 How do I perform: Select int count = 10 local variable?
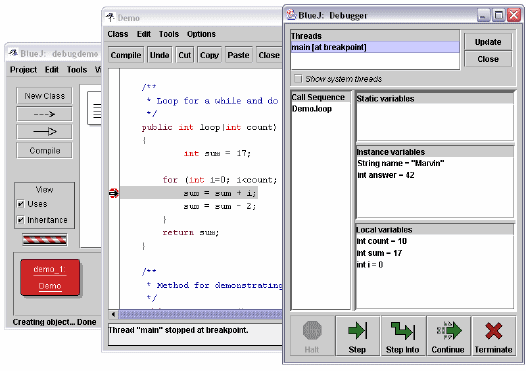coord(382,241)
